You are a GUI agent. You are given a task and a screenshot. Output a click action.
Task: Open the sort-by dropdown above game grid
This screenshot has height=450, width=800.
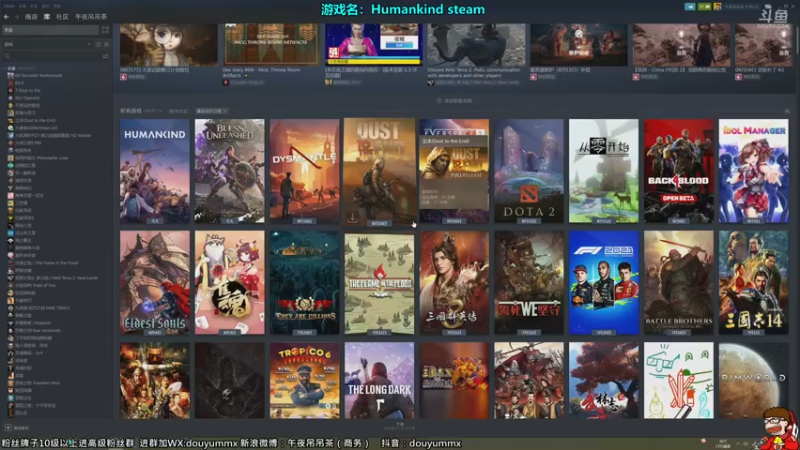click(x=212, y=111)
